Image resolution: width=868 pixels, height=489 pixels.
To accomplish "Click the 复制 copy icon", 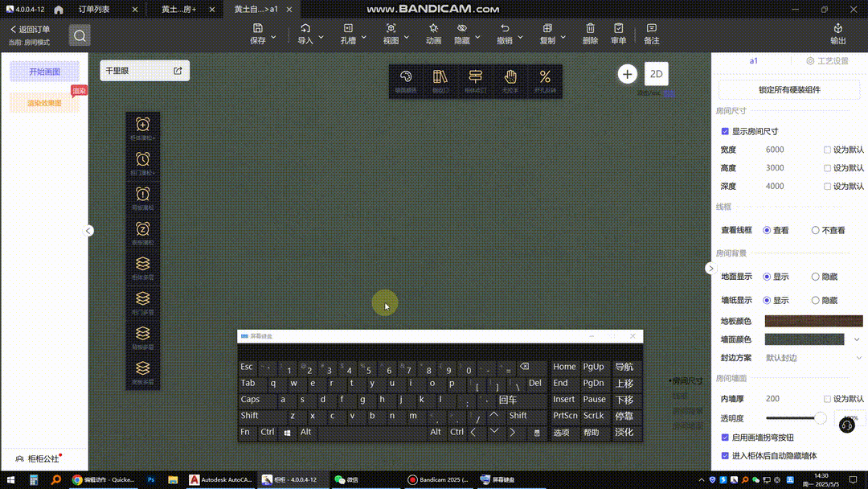I will pos(547,28).
